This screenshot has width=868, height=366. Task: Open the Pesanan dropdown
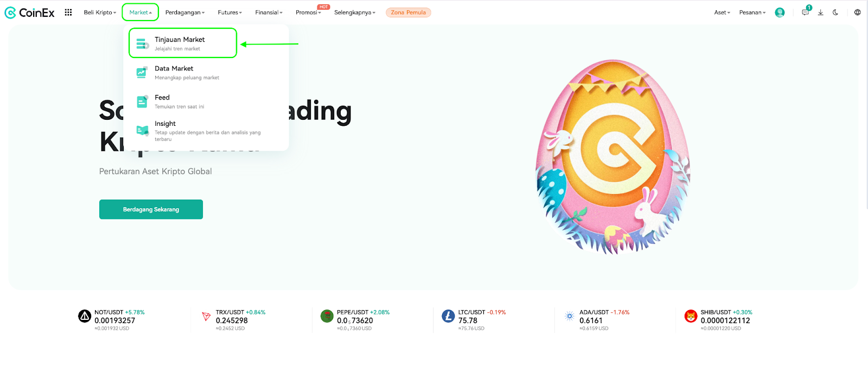[752, 12]
